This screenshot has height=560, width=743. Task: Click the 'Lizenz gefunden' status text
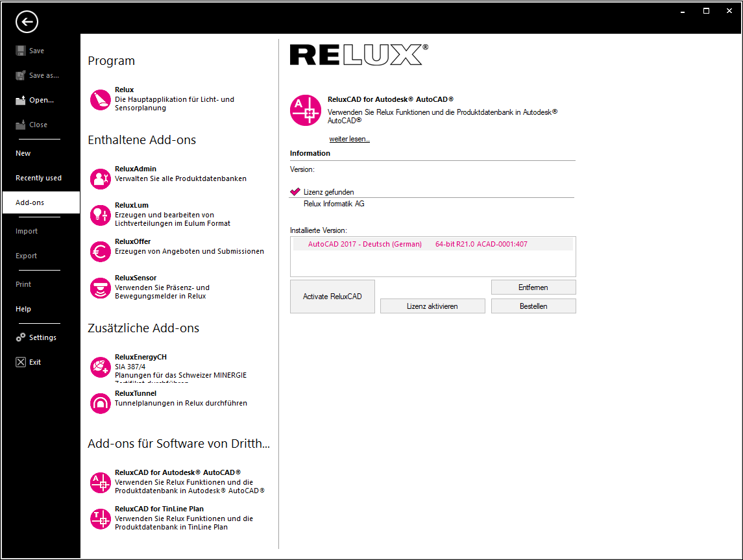click(x=329, y=192)
